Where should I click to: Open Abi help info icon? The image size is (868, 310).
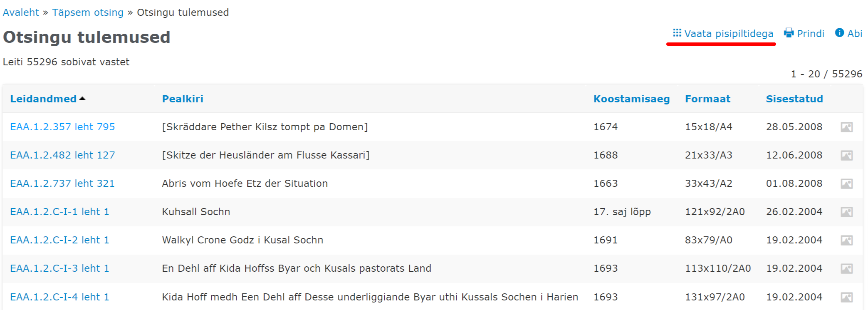pos(839,33)
